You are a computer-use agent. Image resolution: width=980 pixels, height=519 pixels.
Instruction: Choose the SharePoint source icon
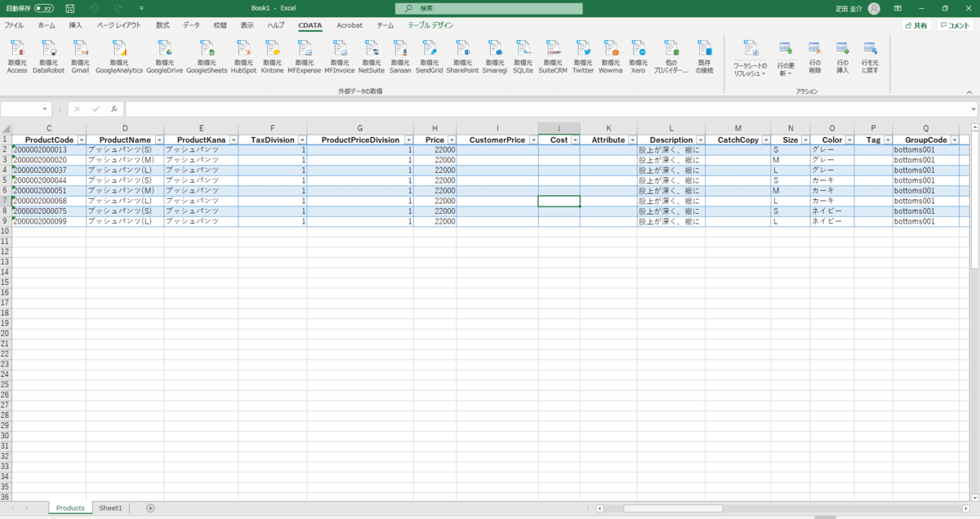462,49
